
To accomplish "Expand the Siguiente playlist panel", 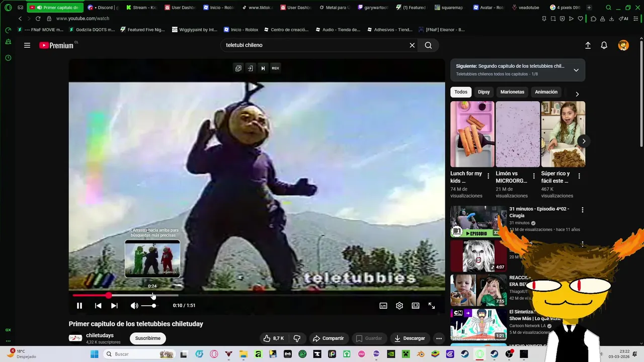I will [x=576, y=70].
